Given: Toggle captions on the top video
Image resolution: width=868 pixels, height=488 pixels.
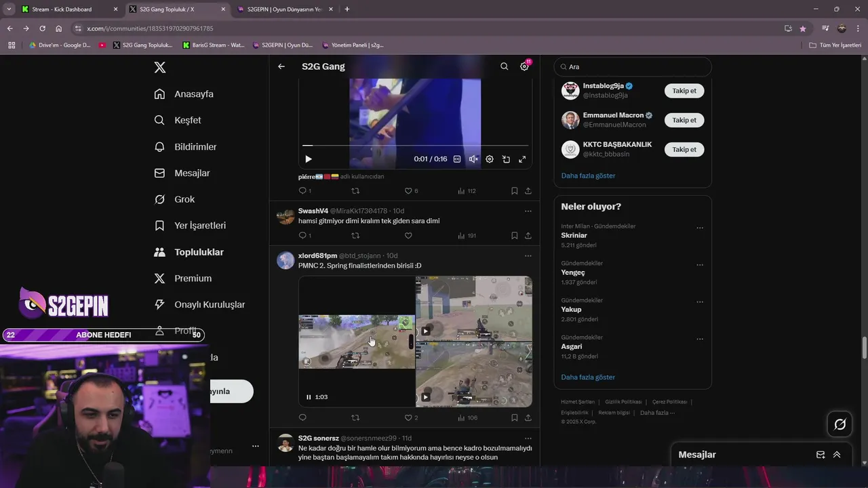Looking at the screenshot, I should click(x=457, y=159).
